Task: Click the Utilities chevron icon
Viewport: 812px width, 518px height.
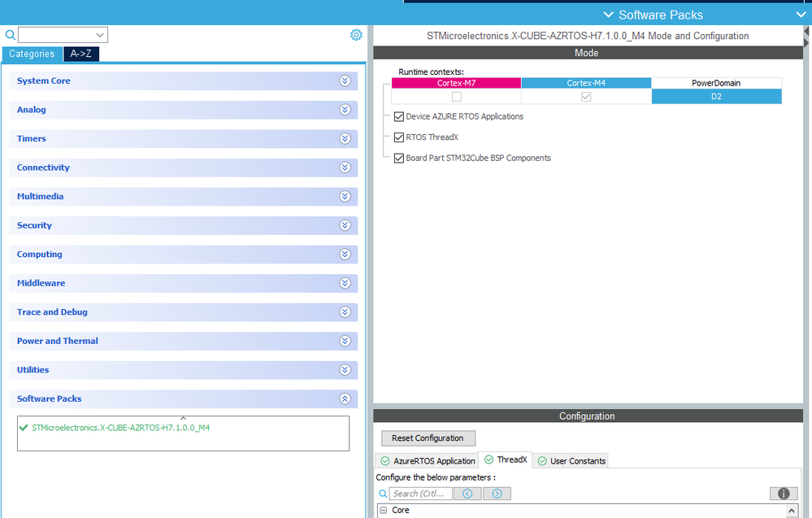Action: [345, 370]
